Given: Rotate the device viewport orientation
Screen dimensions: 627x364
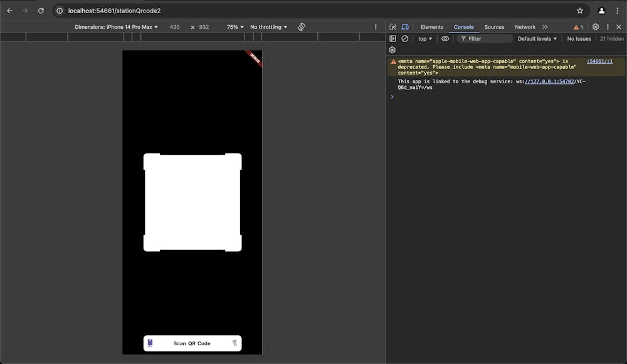Looking at the screenshot, I should (x=301, y=27).
